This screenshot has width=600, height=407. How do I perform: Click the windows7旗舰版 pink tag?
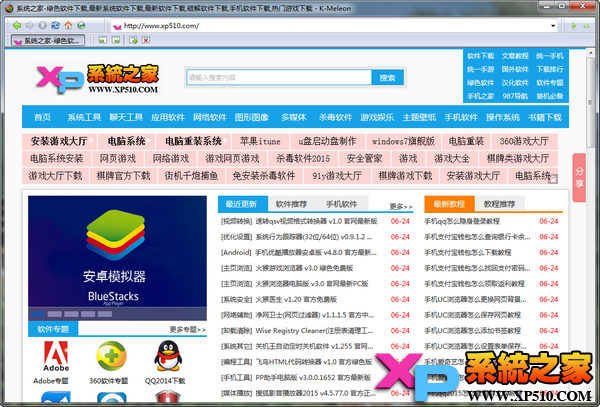(403, 141)
